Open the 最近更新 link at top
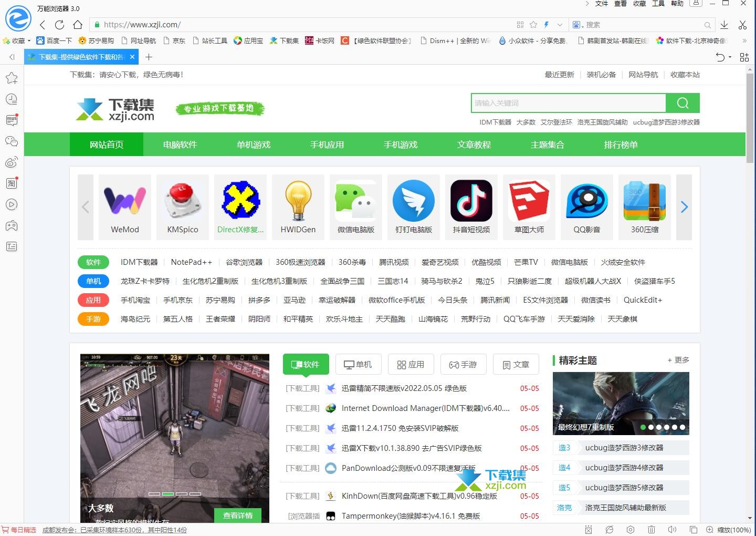 tap(559, 75)
